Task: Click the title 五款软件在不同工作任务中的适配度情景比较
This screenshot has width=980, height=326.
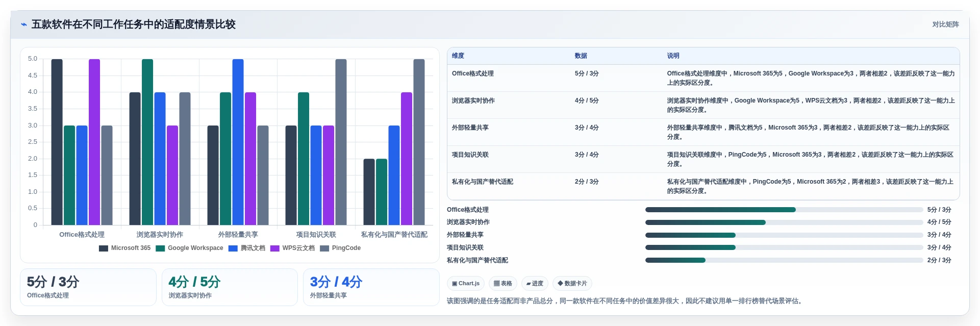Action: [x=134, y=24]
